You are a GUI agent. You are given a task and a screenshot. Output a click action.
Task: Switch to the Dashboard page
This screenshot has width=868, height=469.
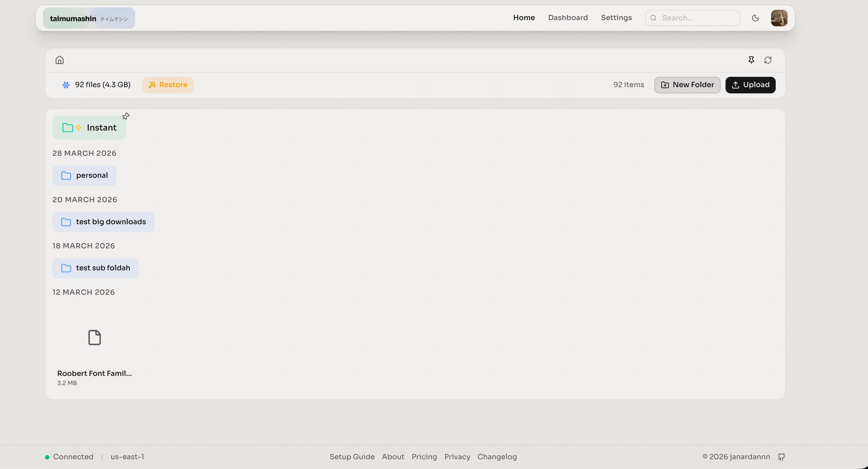[x=568, y=18]
